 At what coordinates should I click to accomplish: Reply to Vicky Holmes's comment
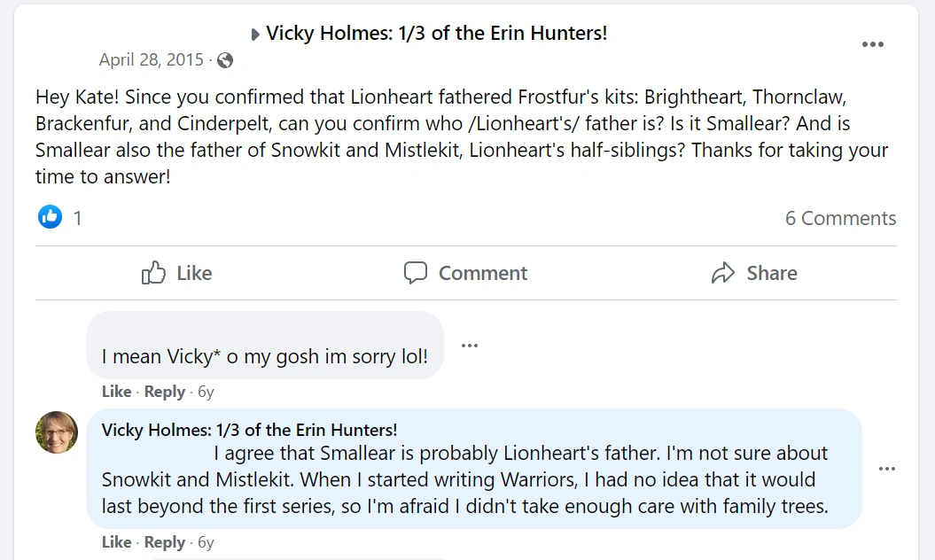165,542
